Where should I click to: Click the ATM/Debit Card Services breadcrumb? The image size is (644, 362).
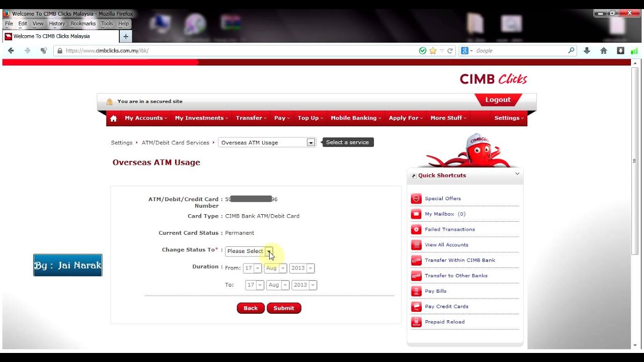(x=175, y=143)
